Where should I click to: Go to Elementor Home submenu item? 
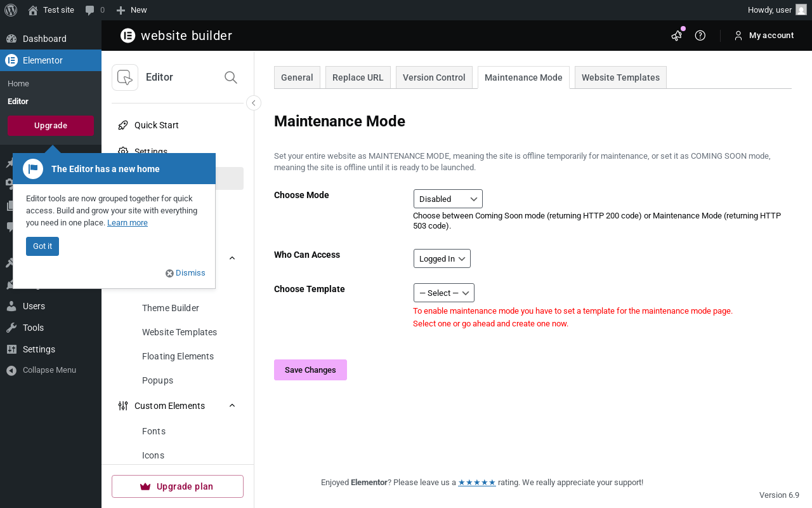[18, 84]
